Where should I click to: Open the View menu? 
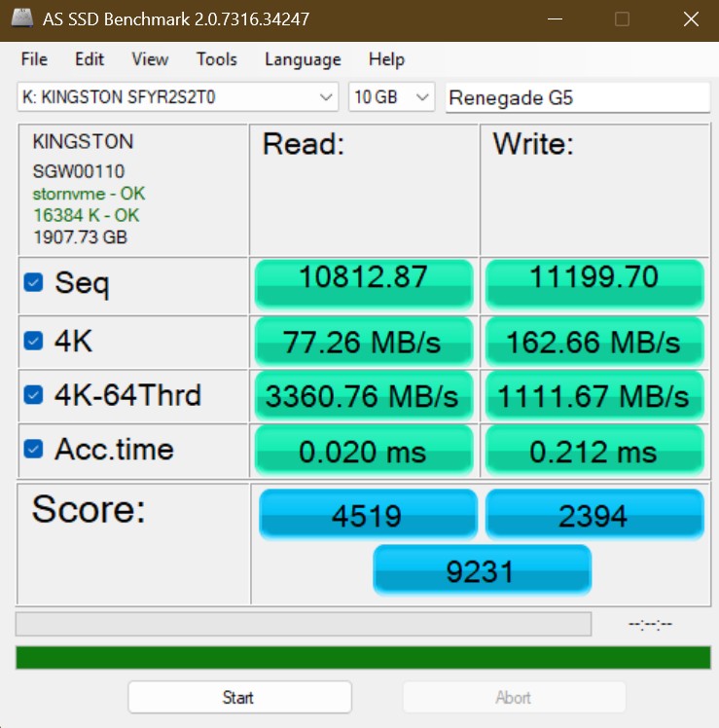pos(150,59)
